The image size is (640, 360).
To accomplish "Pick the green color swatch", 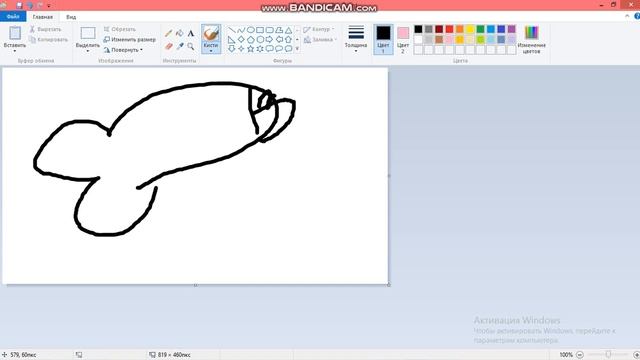I will click(480, 29).
